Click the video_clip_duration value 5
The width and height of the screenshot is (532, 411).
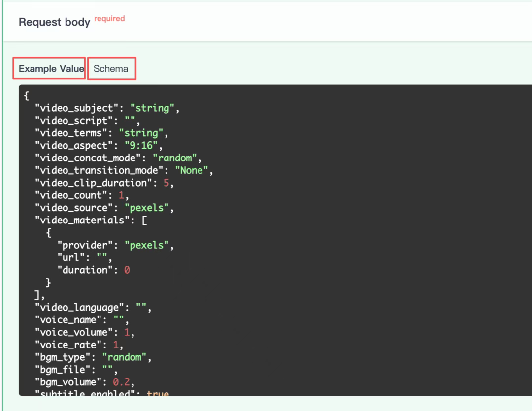pyautogui.click(x=172, y=183)
